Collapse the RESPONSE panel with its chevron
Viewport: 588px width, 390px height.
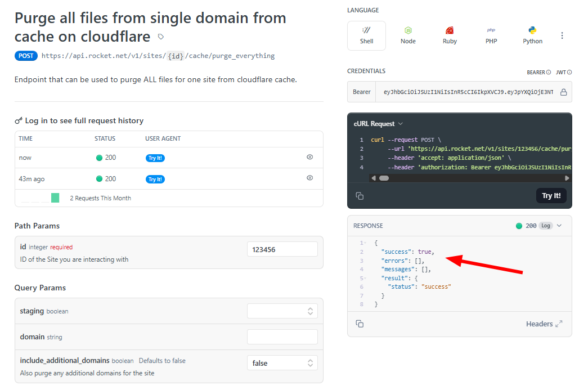559,226
